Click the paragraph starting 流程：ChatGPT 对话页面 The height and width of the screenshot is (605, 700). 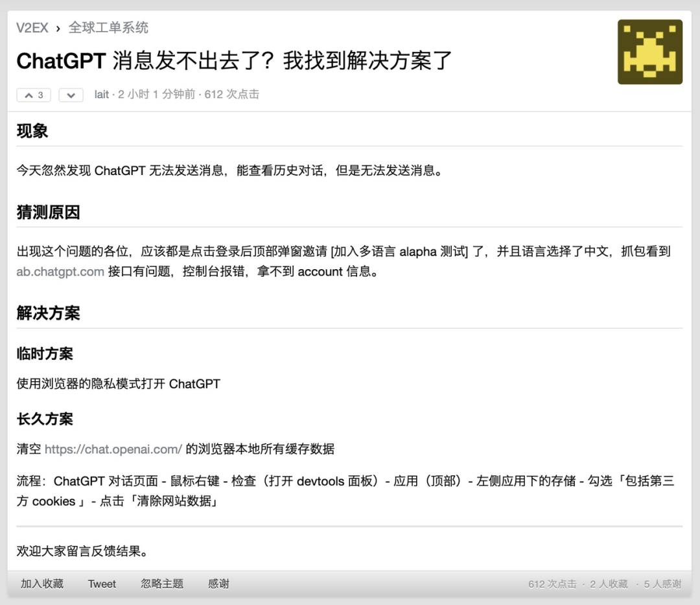pos(345,491)
